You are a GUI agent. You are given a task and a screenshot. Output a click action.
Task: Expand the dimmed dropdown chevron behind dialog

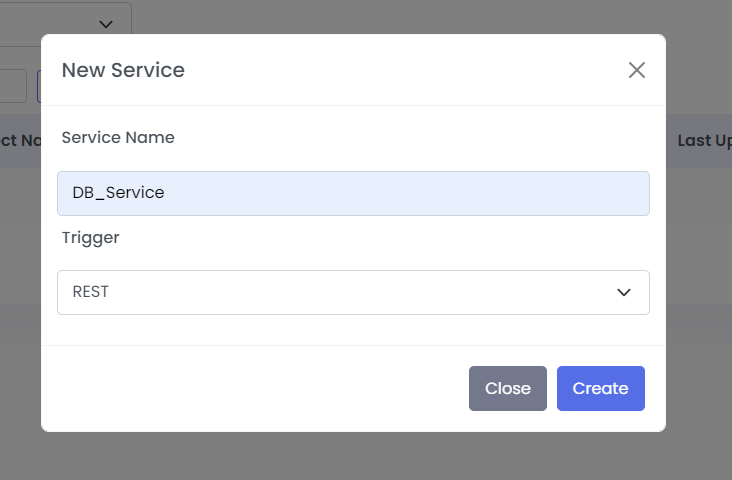106,24
